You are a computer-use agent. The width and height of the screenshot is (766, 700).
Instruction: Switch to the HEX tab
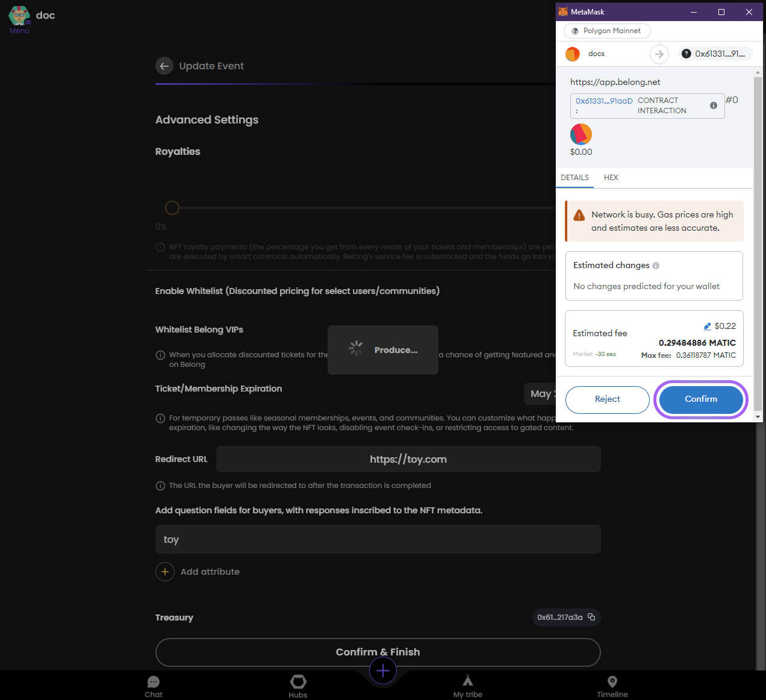point(611,178)
